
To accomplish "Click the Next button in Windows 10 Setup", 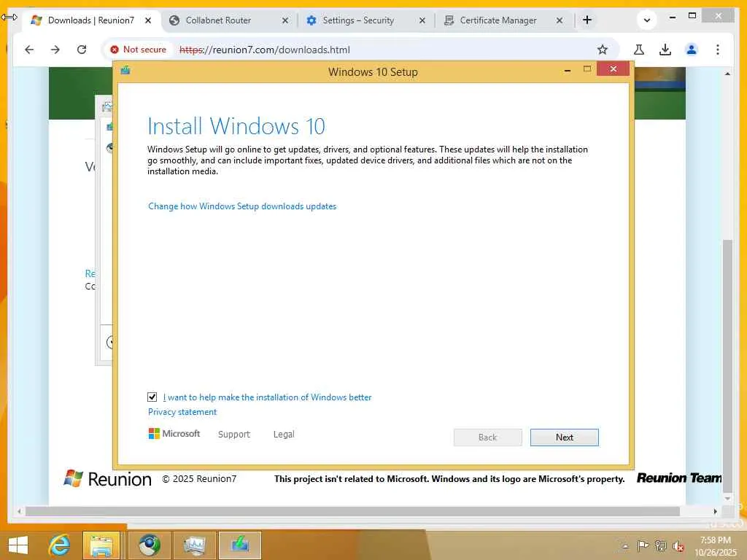I will click(564, 437).
